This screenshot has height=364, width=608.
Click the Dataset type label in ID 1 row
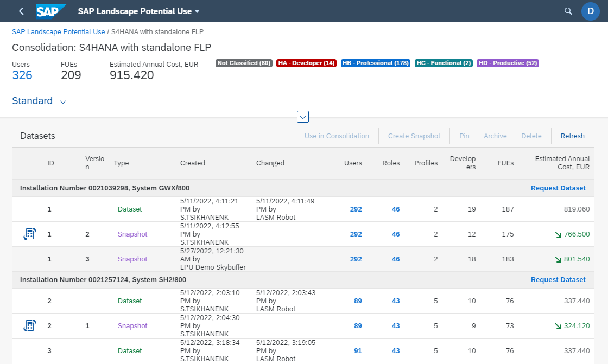click(x=130, y=209)
